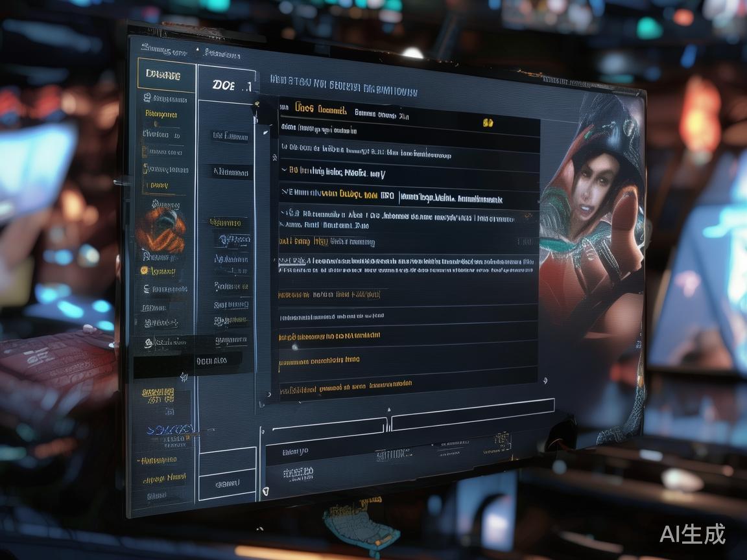
Task: Click the character portrait on the right side
Action: pos(593,214)
